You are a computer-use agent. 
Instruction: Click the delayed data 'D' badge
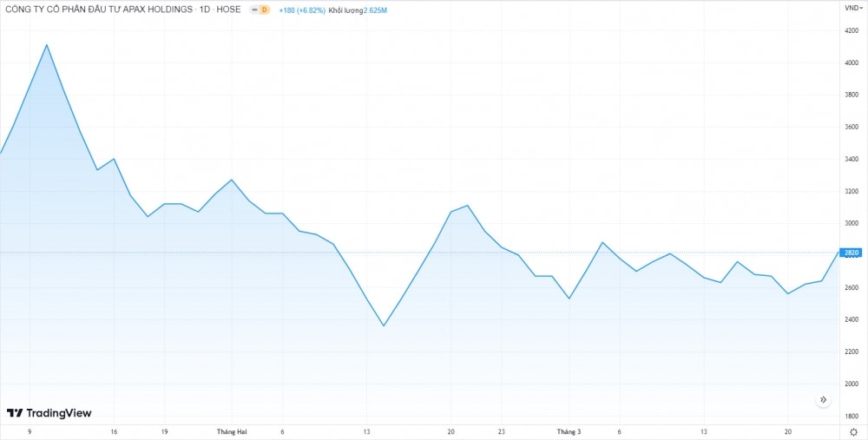264,10
